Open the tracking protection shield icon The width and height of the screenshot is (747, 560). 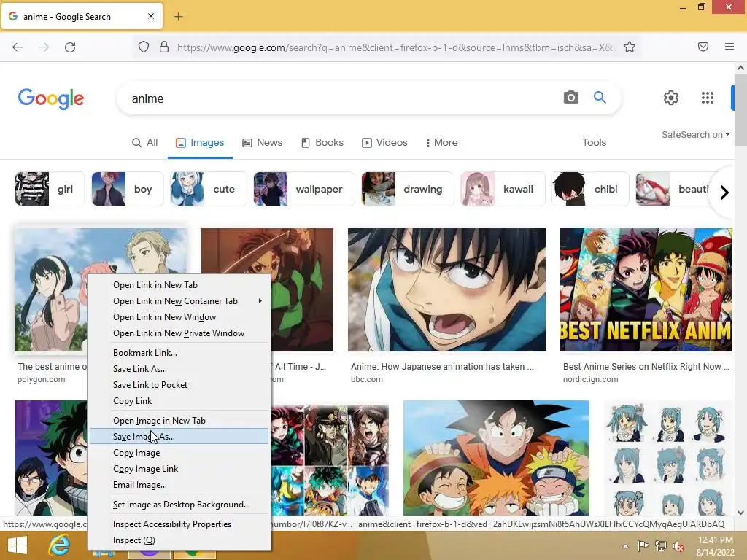144,47
